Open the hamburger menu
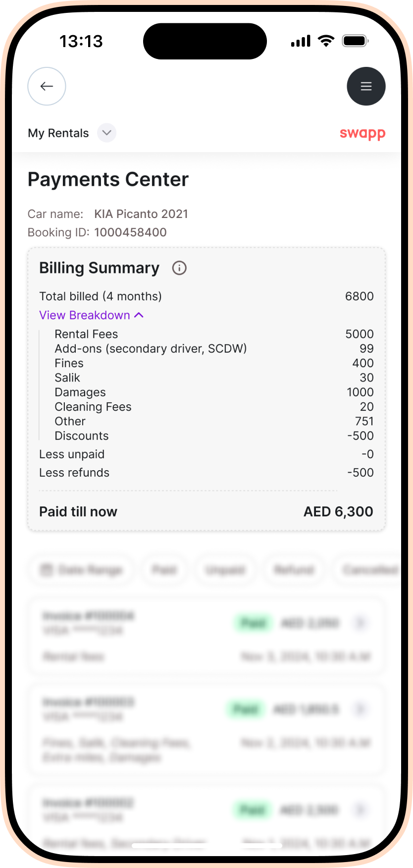The width and height of the screenshot is (413, 868). (x=366, y=86)
